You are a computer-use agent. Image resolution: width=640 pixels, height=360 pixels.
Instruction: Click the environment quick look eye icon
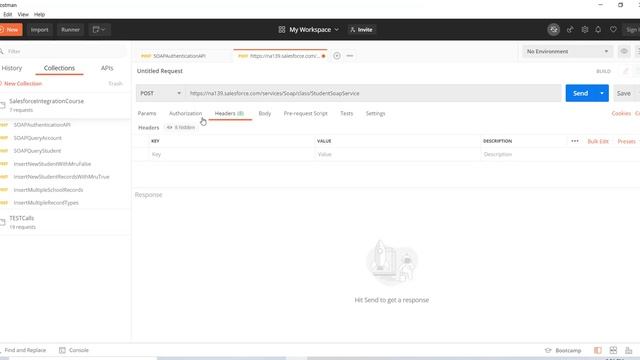click(624, 51)
